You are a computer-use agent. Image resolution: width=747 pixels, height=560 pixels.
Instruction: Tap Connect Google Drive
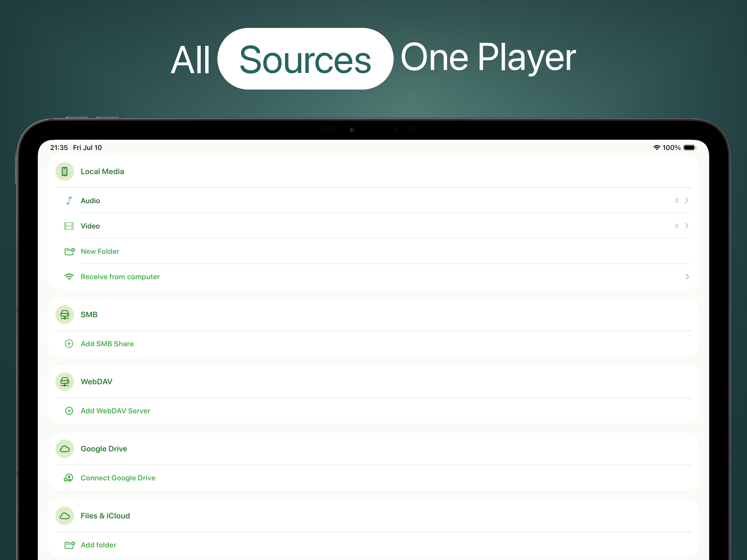pyautogui.click(x=373, y=478)
